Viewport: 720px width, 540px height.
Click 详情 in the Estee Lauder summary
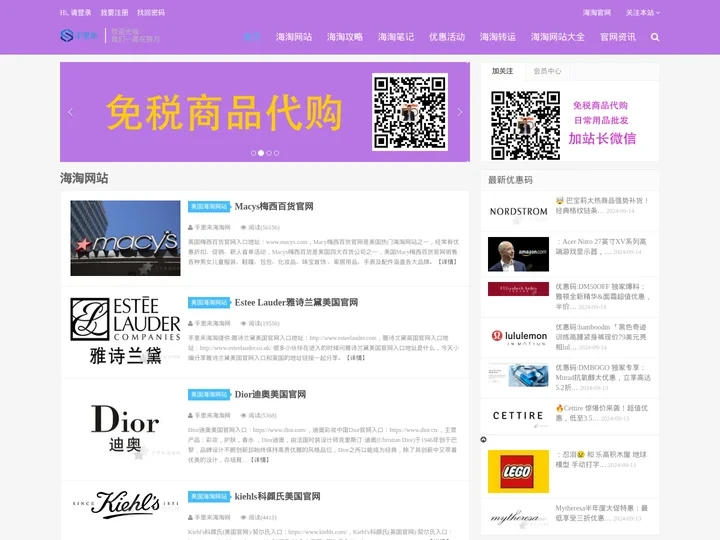tap(356, 358)
